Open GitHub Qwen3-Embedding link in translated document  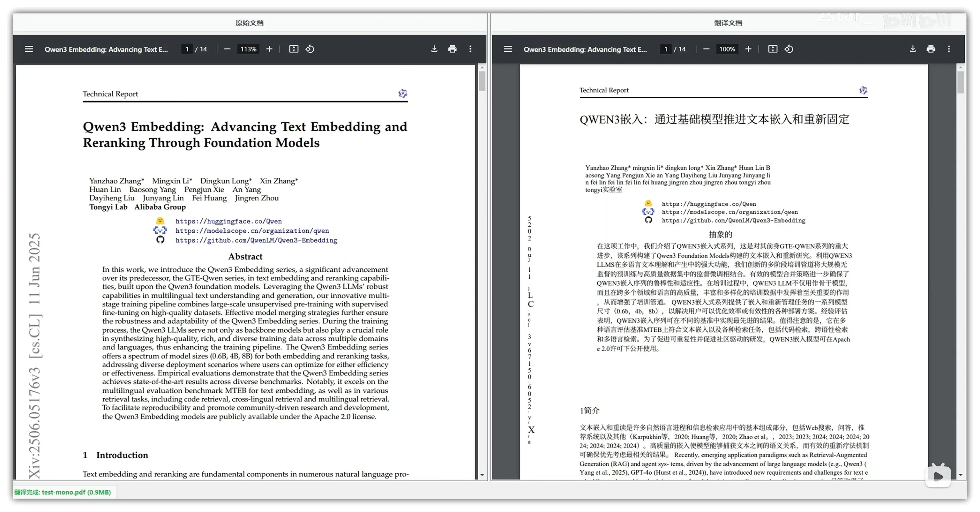pos(733,220)
